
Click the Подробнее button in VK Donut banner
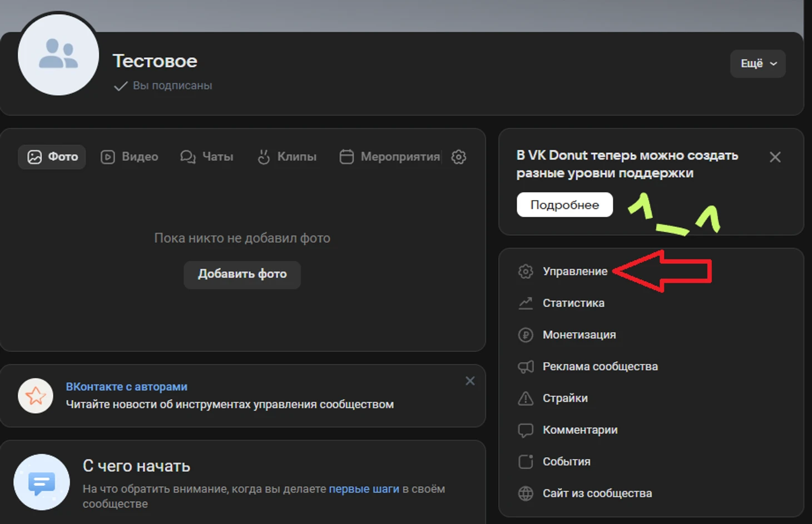(x=565, y=204)
